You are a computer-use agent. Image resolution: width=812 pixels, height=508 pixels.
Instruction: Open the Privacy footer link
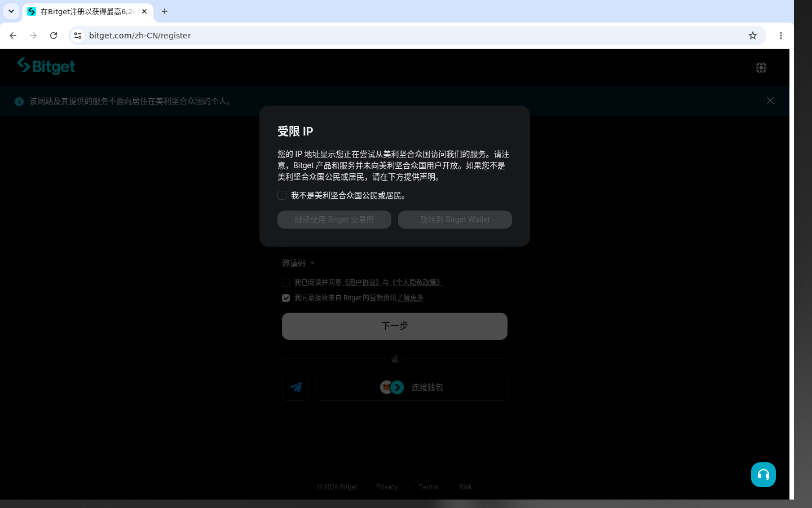387,487
